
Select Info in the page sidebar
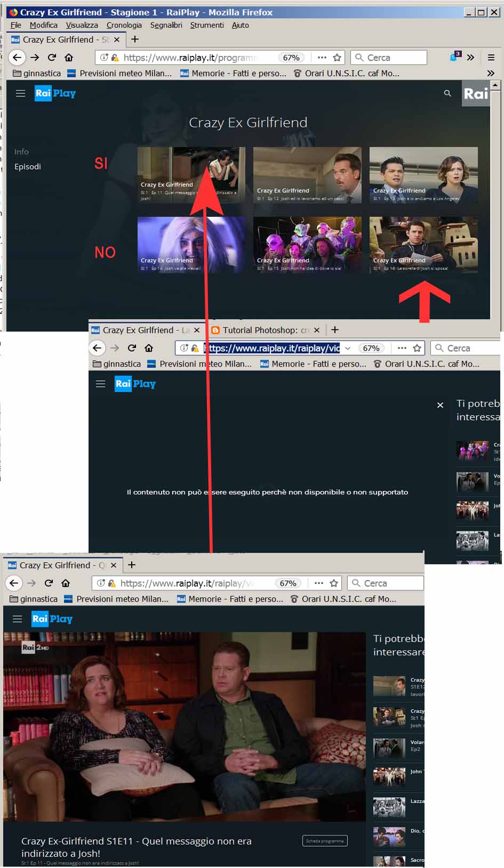[x=21, y=152]
